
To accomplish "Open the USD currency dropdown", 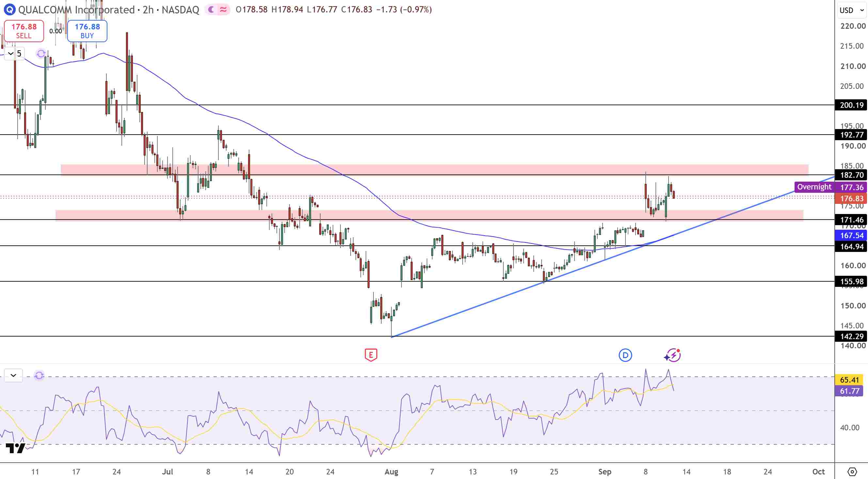I will [x=852, y=10].
